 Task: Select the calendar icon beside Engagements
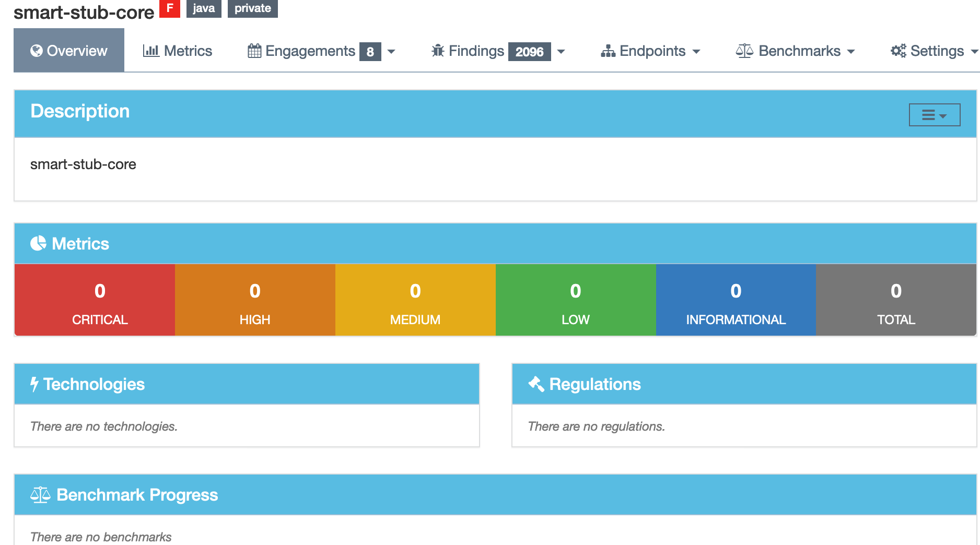(x=254, y=51)
